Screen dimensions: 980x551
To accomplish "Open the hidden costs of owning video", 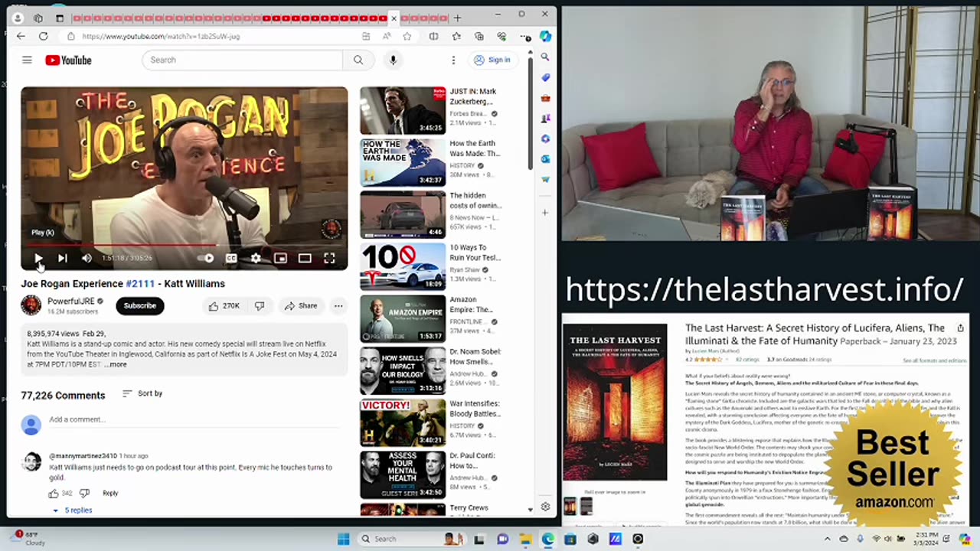I will (x=403, y=214).
